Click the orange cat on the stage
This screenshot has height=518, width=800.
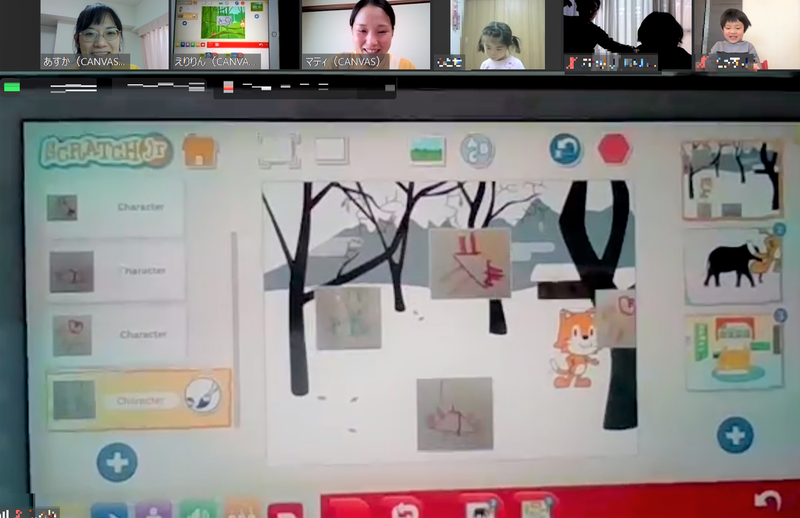(575, 347)
